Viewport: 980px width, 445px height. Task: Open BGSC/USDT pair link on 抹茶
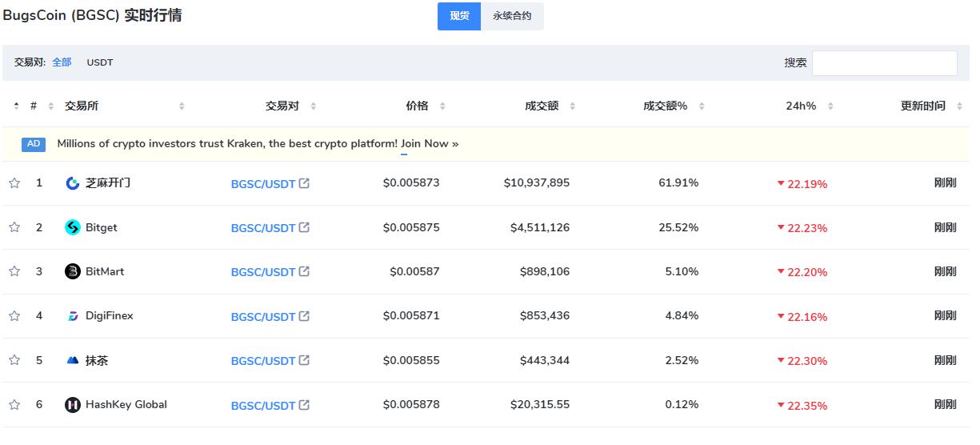tap(263, 361)
